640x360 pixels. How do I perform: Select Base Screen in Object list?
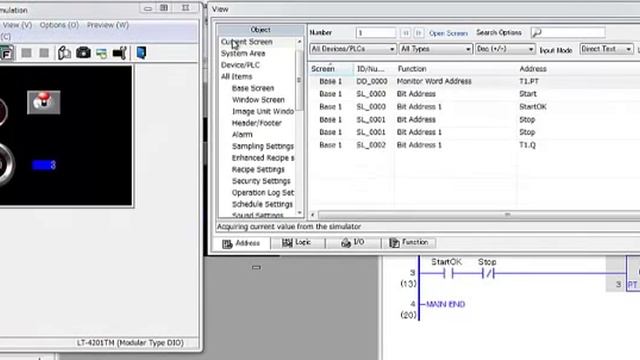point(253,88)
